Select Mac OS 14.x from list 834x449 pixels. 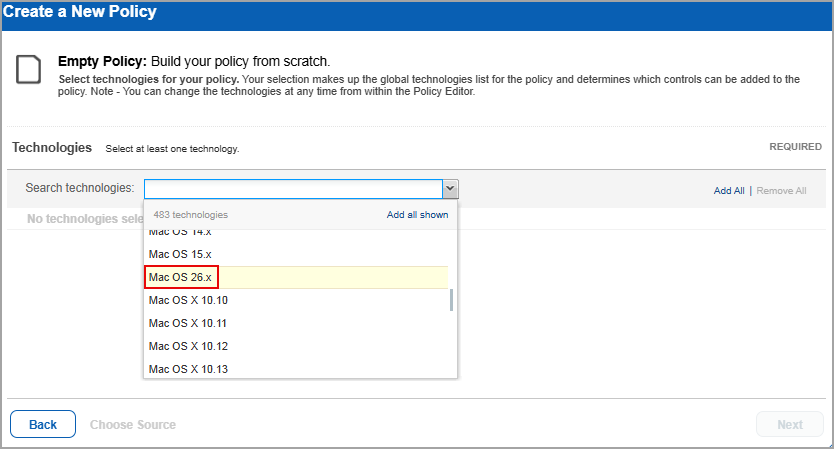coord(180,232)
